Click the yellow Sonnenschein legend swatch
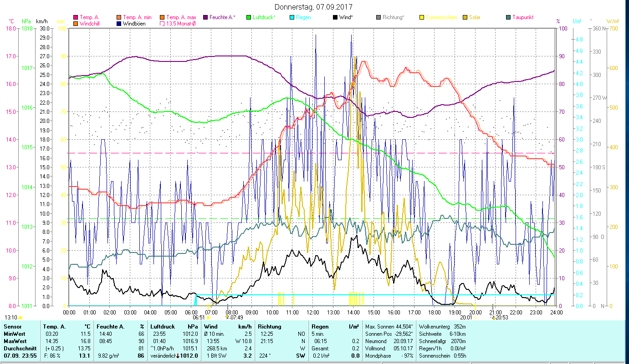Image resolution: width=629 pixels, height=364 pixels. [422, 17]
